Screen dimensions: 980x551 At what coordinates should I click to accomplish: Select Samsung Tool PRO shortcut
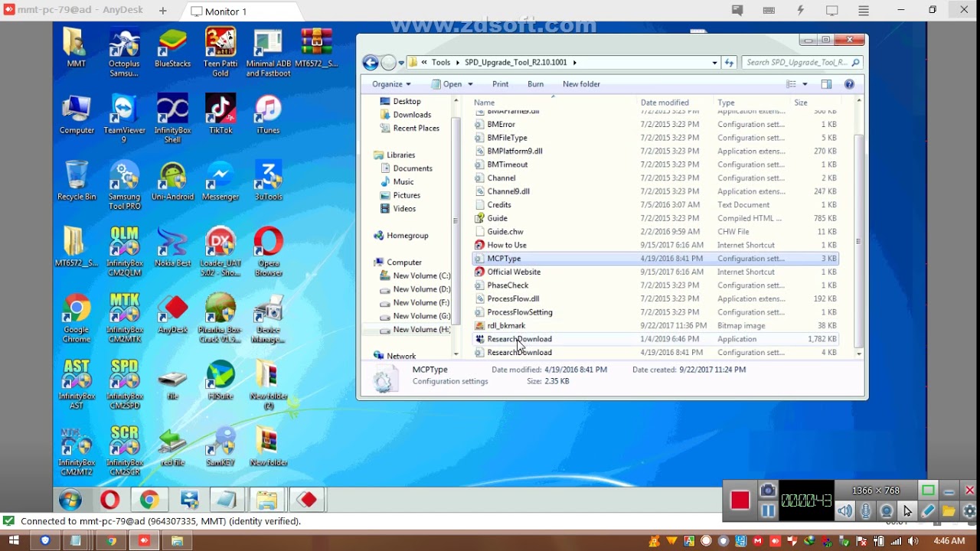coord(124,185)
